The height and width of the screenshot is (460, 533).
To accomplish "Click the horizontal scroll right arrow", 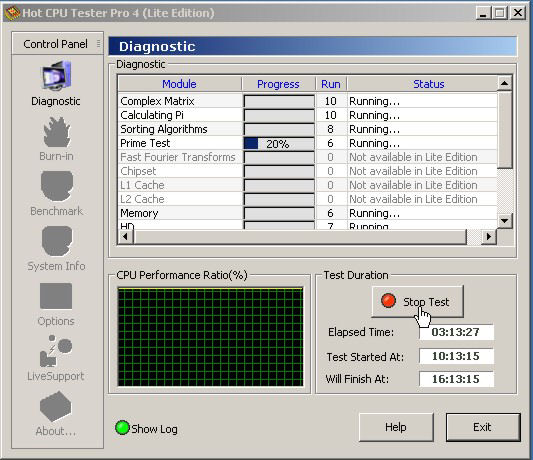I will coord(489,236).
